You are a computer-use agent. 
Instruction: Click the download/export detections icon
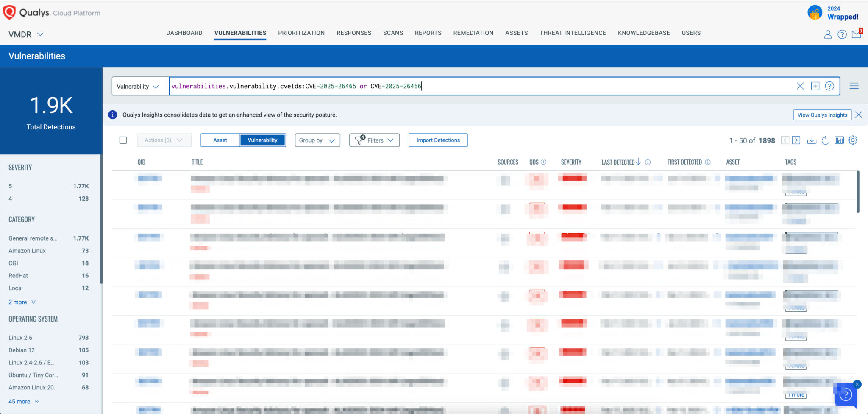tap(812, 140)
